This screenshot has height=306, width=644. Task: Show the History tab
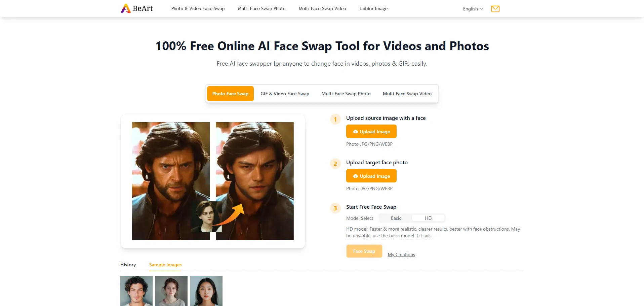(128, 265)
